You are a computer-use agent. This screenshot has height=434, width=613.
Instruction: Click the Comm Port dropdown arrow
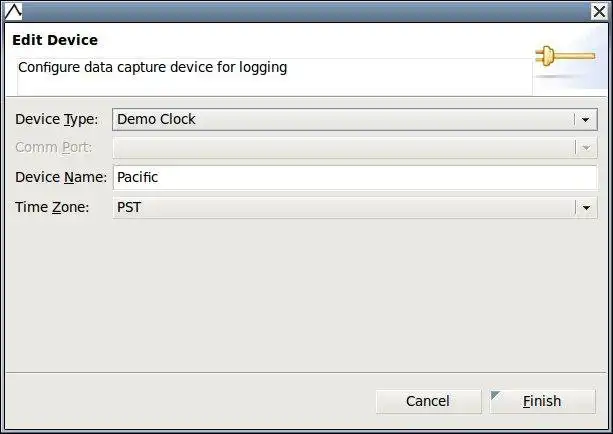tap(585, 148)
